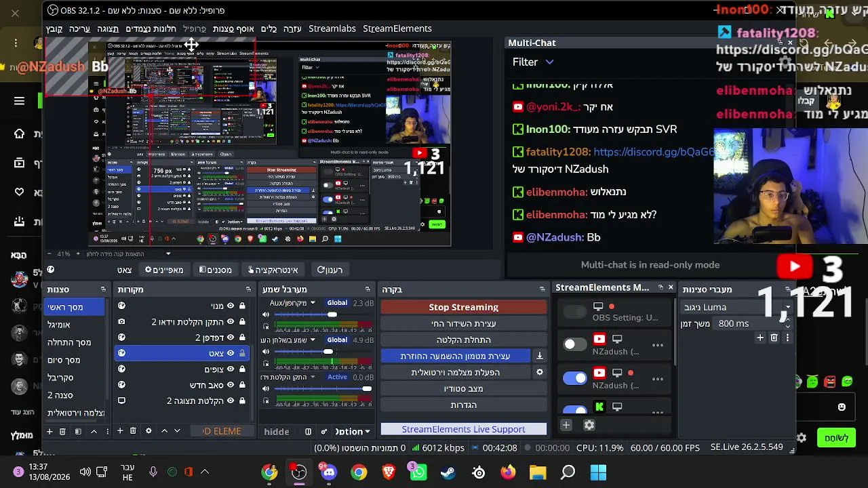Add a new source with the plus icon

click(x=120, y=431)
